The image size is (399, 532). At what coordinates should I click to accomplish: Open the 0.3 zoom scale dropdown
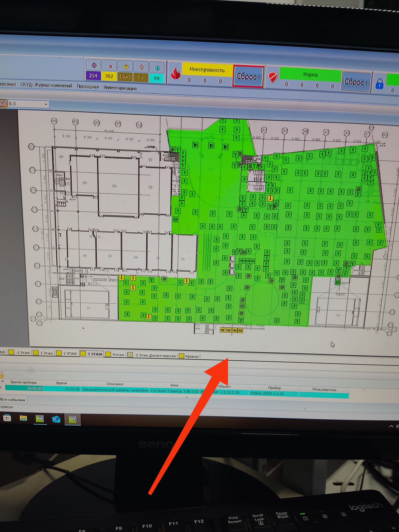pyautogui.click(x=46, y=104)
